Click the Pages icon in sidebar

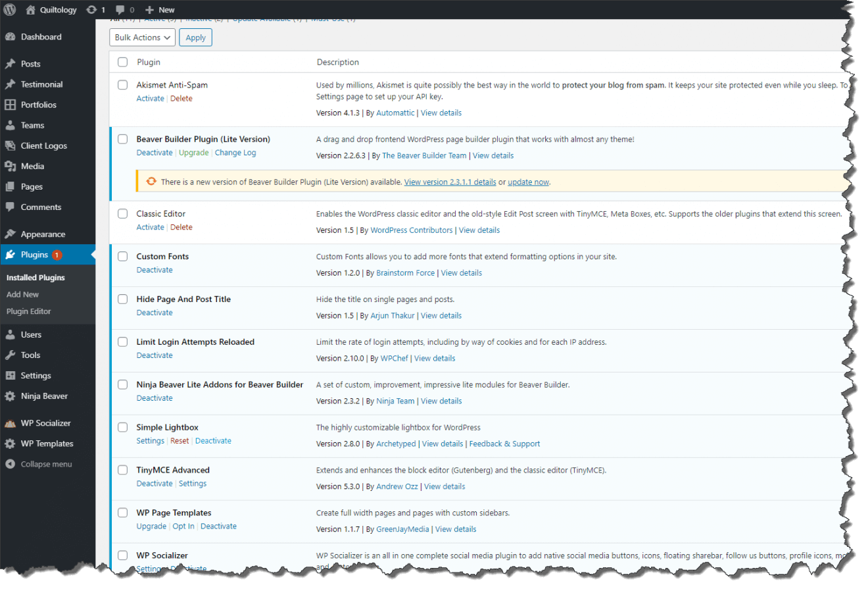pyautogui.click(x=10, y=186)
